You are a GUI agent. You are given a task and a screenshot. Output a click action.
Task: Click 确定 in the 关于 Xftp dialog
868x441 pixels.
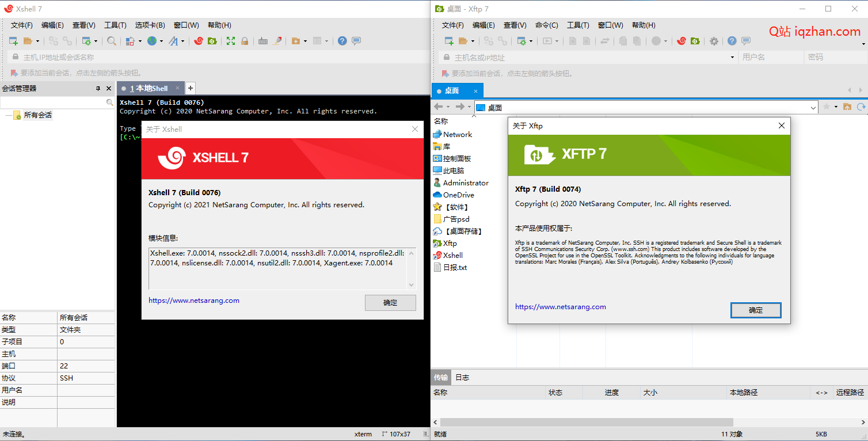756,310
